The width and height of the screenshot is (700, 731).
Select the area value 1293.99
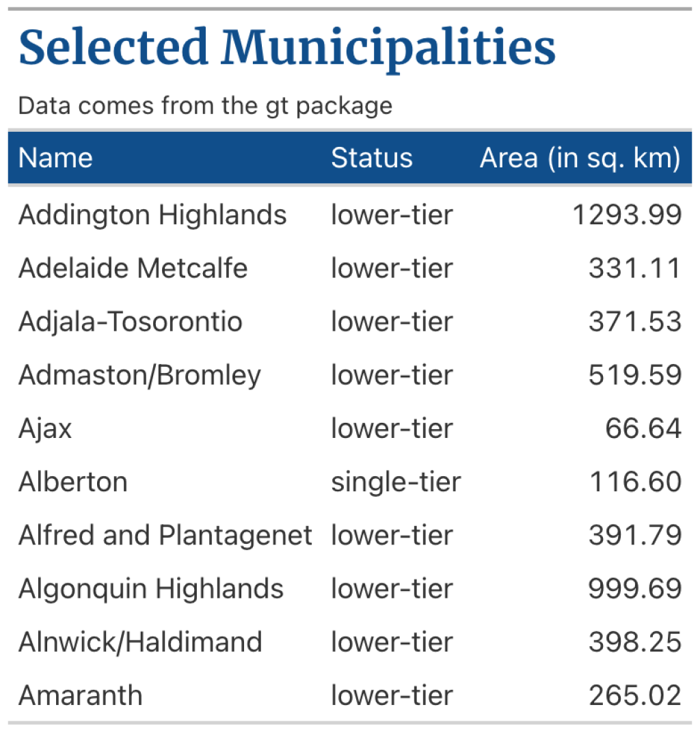(x=627, y=215)
